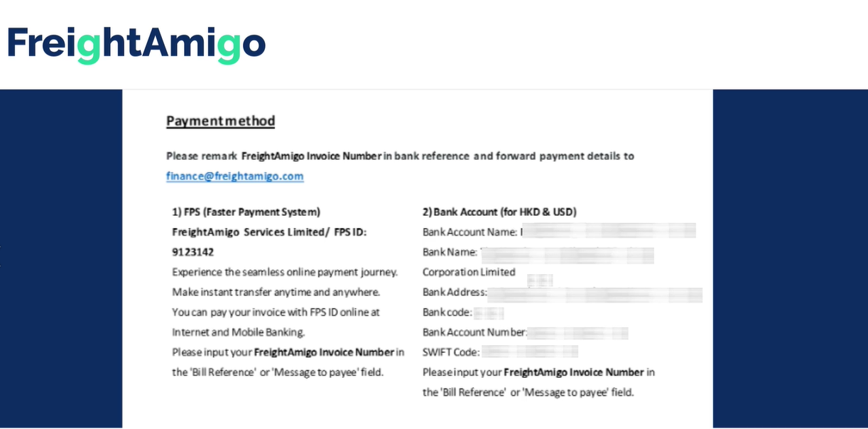
Task: Click the blurred Bank Name value
Action: point(567,252)
